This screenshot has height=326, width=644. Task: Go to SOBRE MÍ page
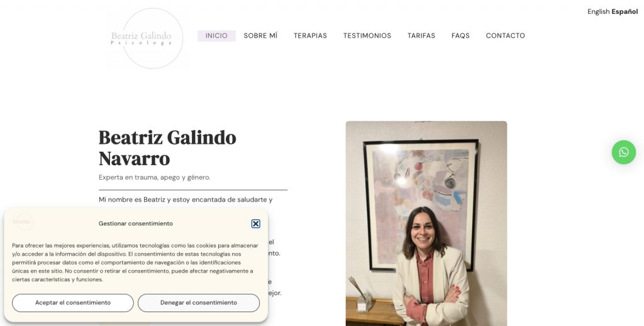point(260,36)
